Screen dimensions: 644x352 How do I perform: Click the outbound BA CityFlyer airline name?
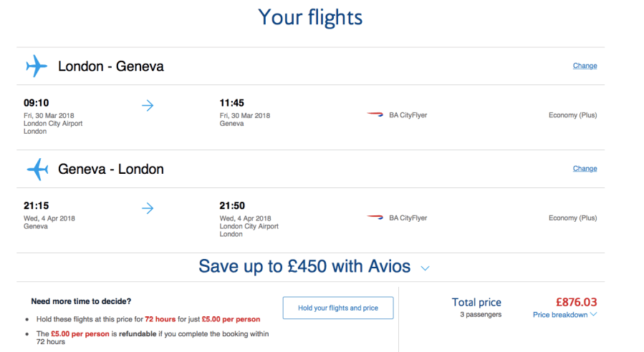pyautogui.click(x=408, y=115)
